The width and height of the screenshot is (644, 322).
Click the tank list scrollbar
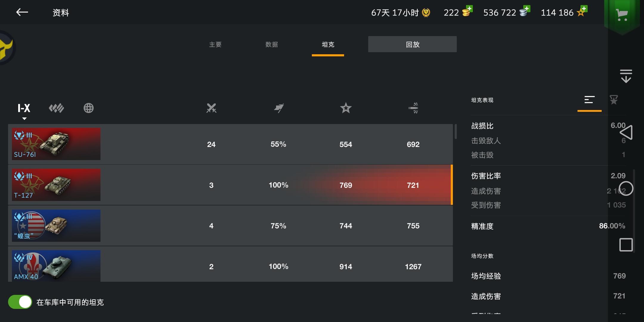click(456, 131)
